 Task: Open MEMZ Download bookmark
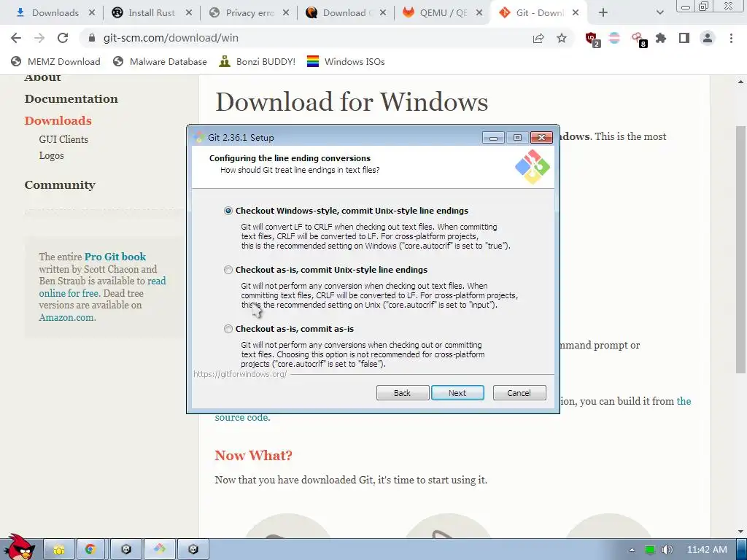coord(55,61)
